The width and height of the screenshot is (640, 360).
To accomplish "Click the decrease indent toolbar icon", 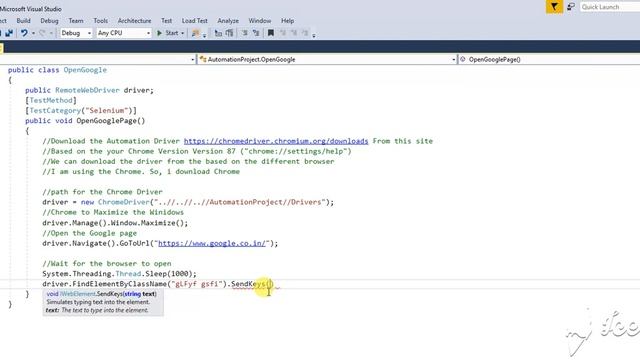I will point(218,33).
